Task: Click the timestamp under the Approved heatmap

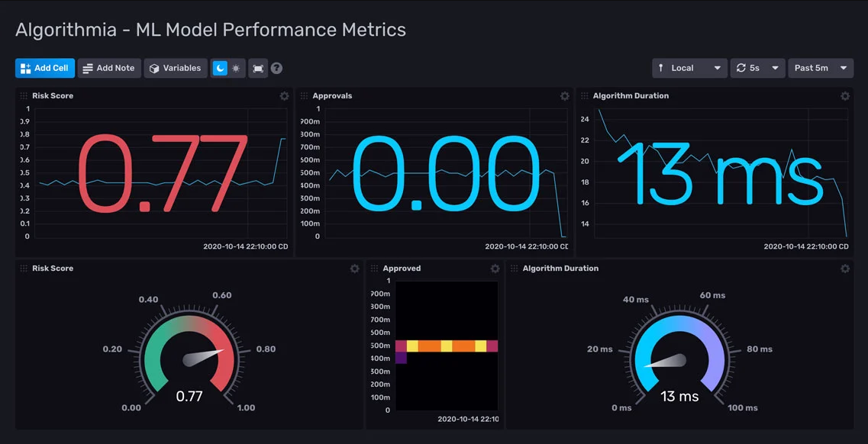Action: (468, 419)
